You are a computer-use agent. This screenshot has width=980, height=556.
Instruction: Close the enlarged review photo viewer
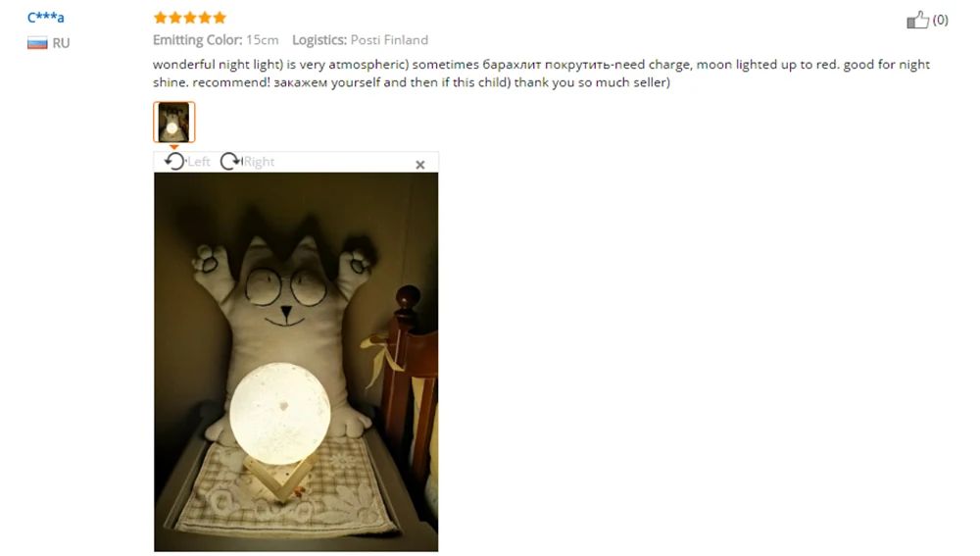(x=420, y=165)
